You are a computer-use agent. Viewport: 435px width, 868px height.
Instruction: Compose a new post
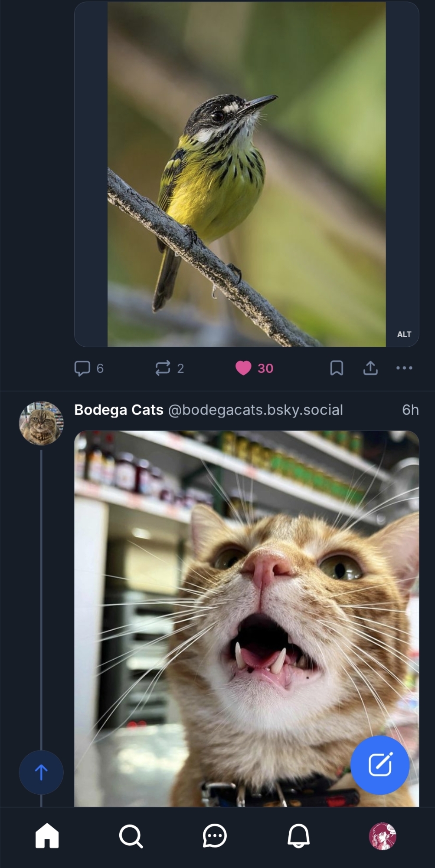point(380,765)
